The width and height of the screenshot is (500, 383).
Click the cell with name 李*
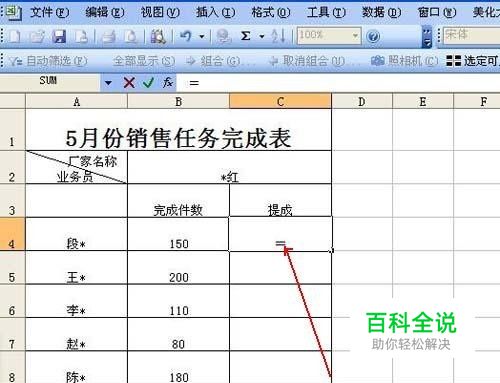(x=76, y=301)
